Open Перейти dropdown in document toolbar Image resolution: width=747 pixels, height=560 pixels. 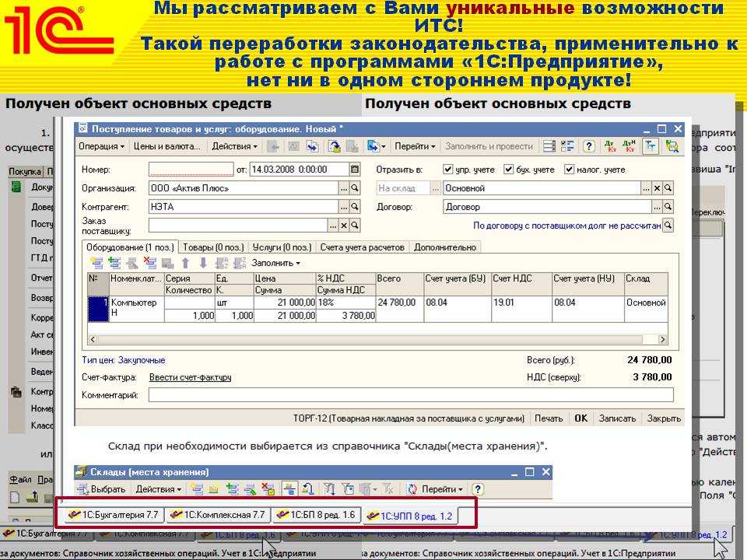[415, 146]
